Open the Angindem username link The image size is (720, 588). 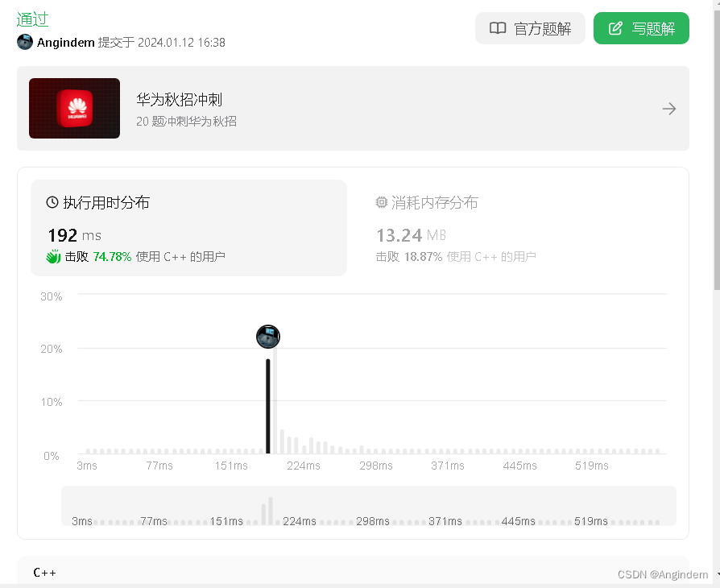66,43
